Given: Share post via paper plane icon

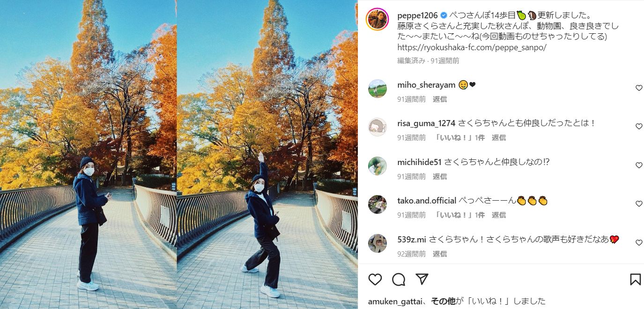Looking at the screenshot, I should [422, 279].
